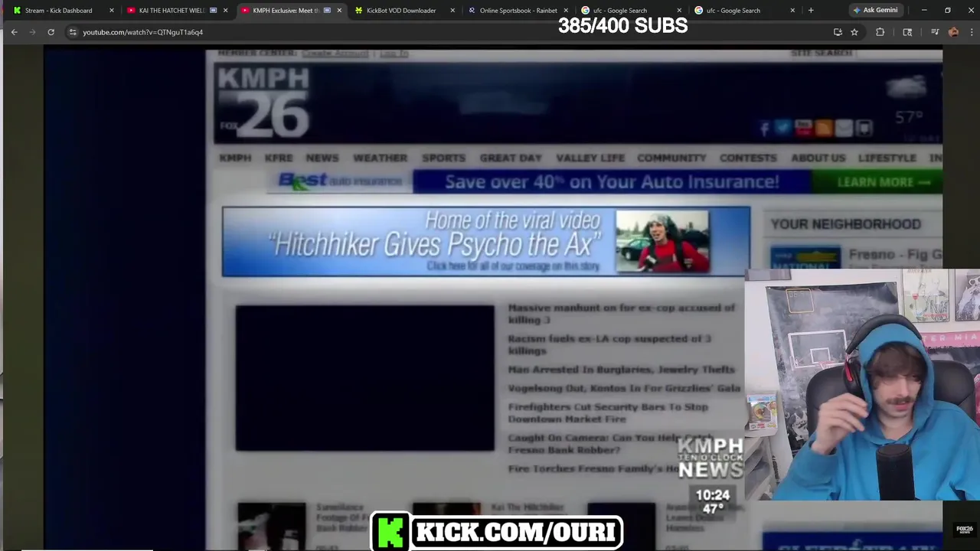980x551 pixels.
Task: Open the media controls music-note icon
Action: click(935, 32)
